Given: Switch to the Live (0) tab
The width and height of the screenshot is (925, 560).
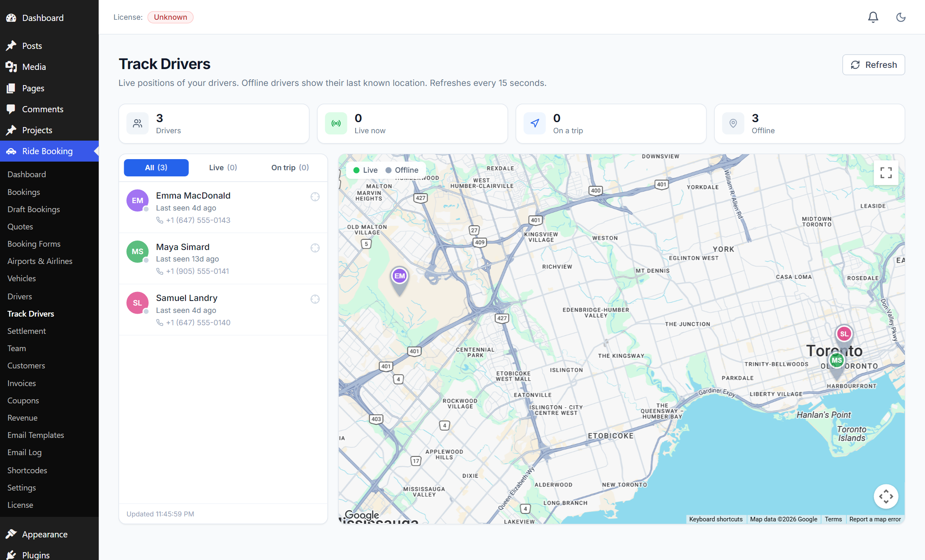Looking at the screenshot, I should [x=223, y=167].
